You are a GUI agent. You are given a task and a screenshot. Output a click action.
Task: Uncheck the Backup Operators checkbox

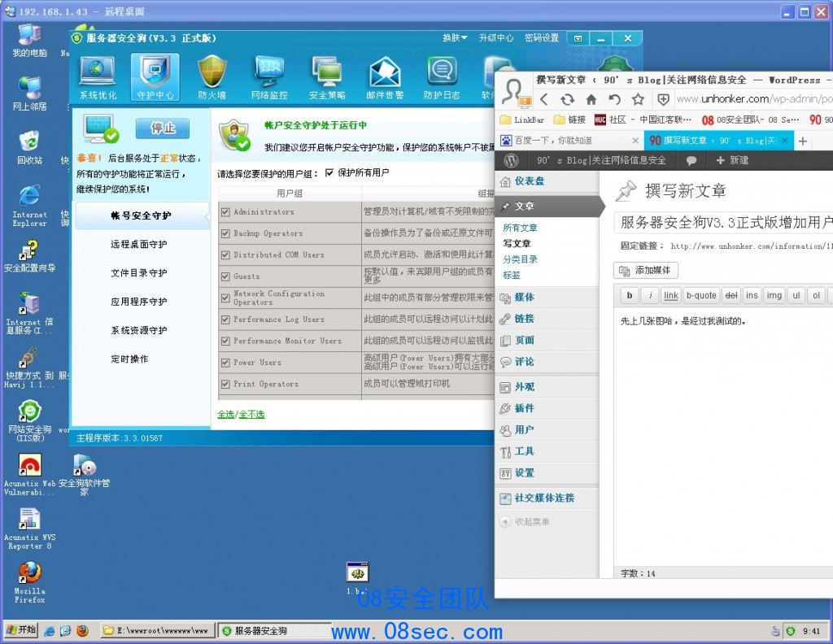[225, 233]
